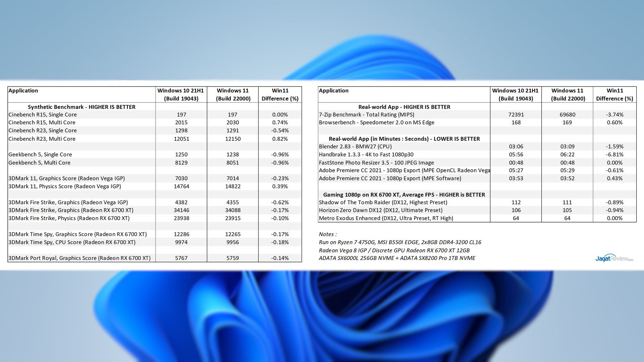Click the left table Win11 Difference (%) header
Screen dimensions: 644x362
point(280,95)
